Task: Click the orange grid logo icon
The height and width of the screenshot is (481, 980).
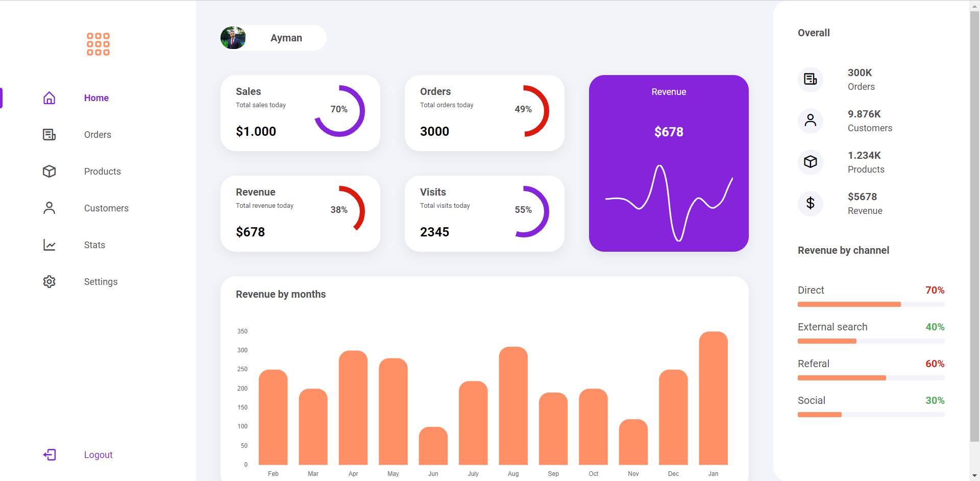Action: point(98,44)
